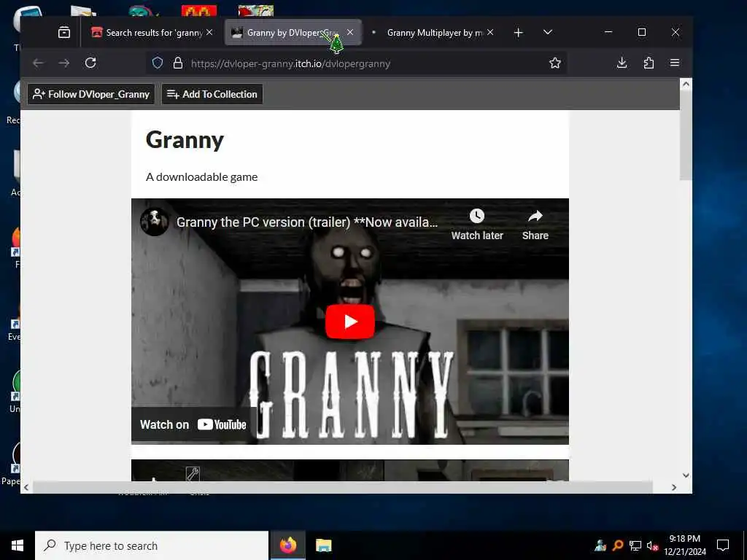Open Firefox from the taskbar
Viewport: 747px width, 560px height.
click(287, 545)
